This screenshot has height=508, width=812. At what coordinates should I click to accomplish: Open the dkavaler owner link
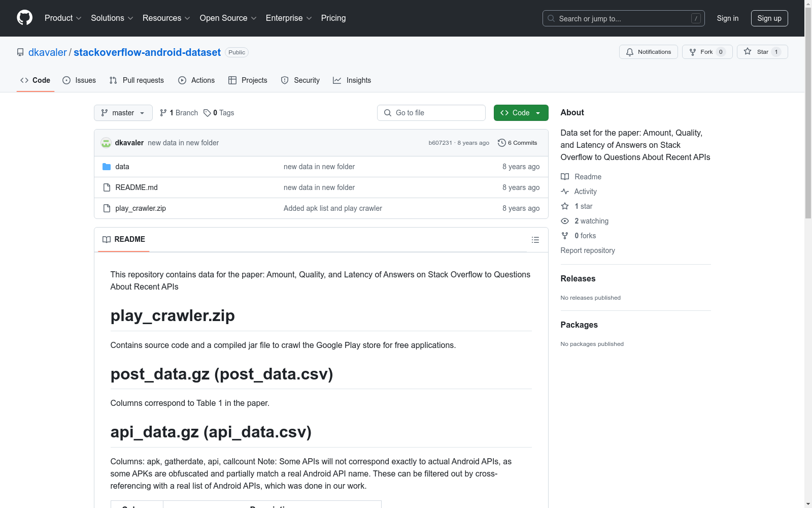click(48, 52)
